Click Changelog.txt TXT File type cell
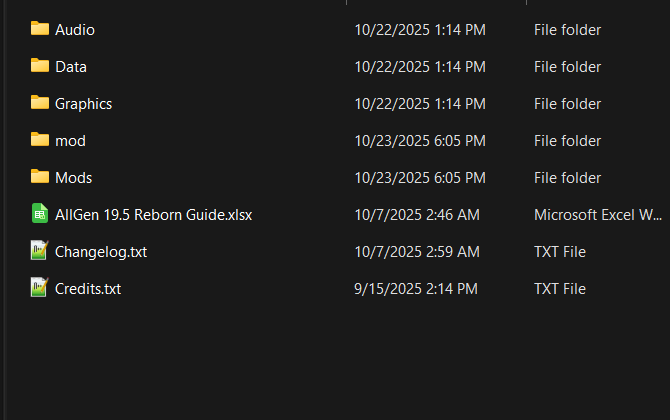The width and height of the screenshot is (670, 420). pos(560,252)
